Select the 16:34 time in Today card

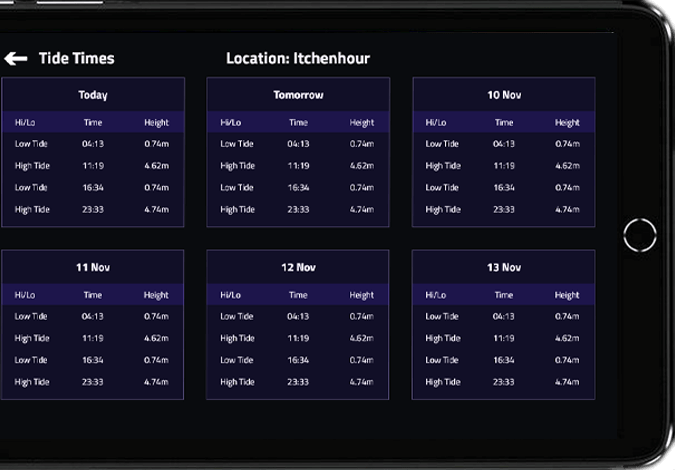[x=93, y=188]
